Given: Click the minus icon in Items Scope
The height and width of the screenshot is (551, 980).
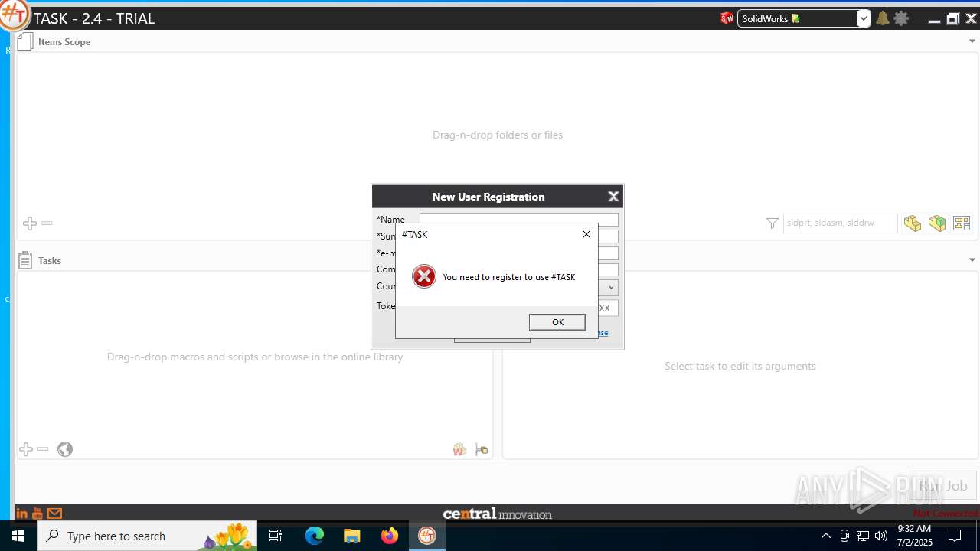Looking at the screenshot, I should [x=47, y=223].
